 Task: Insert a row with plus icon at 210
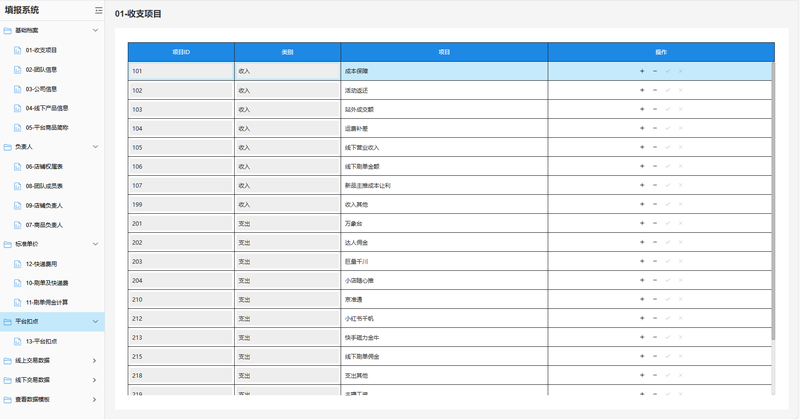642,299
